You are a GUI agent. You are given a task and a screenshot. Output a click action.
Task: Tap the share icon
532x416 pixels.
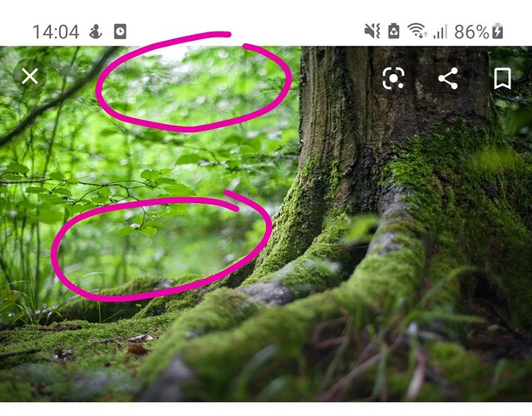click(448, 78)
